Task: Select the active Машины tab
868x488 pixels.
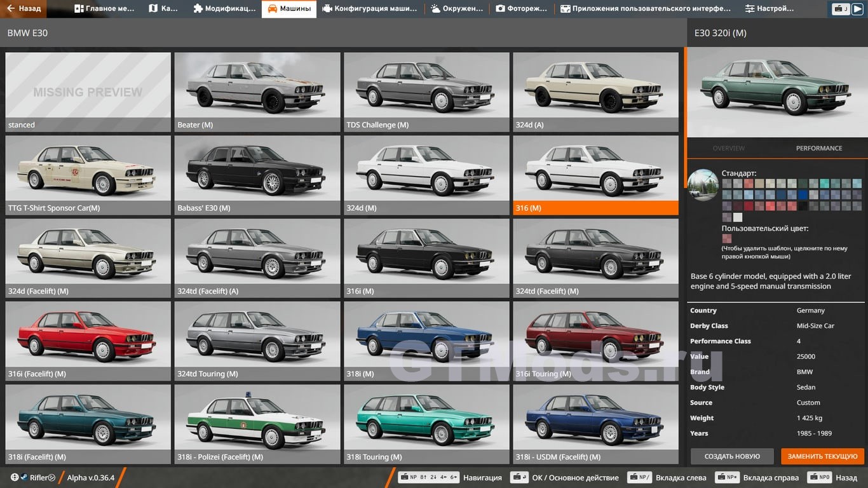Action: [289, 9]
